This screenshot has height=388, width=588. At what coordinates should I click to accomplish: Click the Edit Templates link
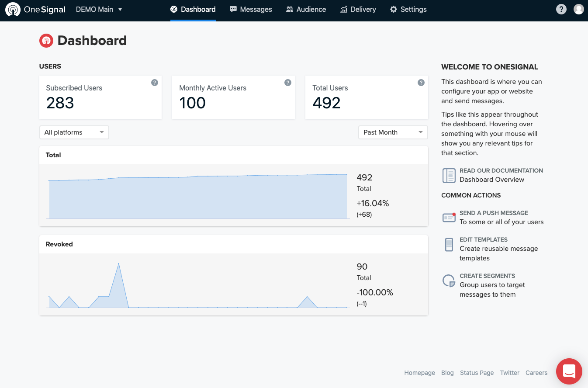point(484,239)
